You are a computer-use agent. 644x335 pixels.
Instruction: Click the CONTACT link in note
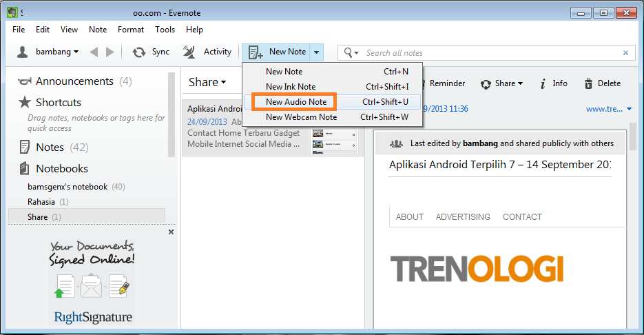[522, 217]
